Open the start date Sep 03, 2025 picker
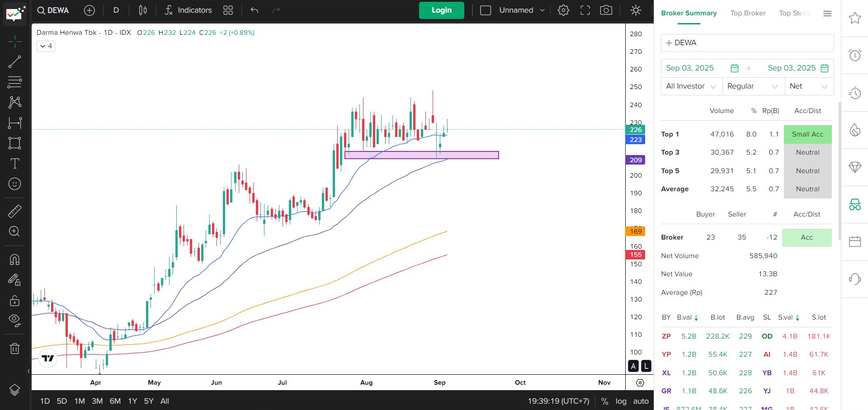Screen dimensions: 868x410 702,68
